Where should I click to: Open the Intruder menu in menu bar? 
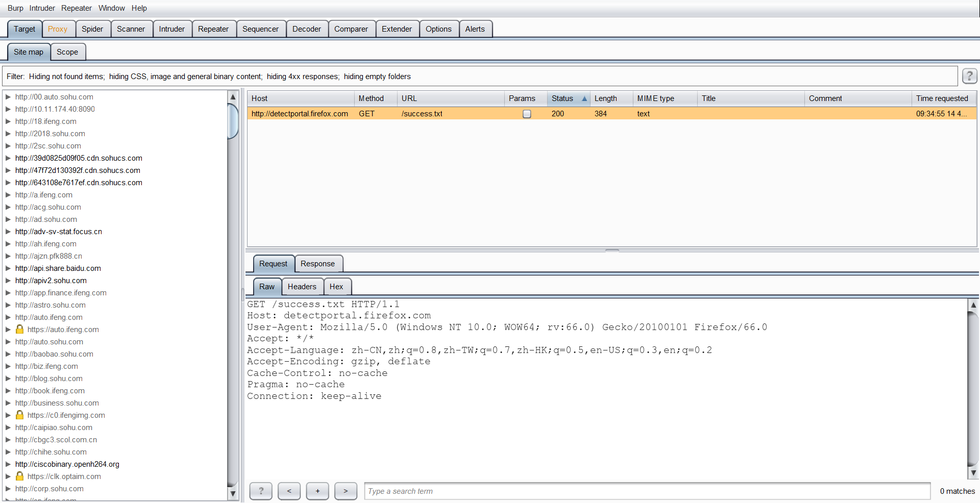pyautogui.click(x=42, y=8)
